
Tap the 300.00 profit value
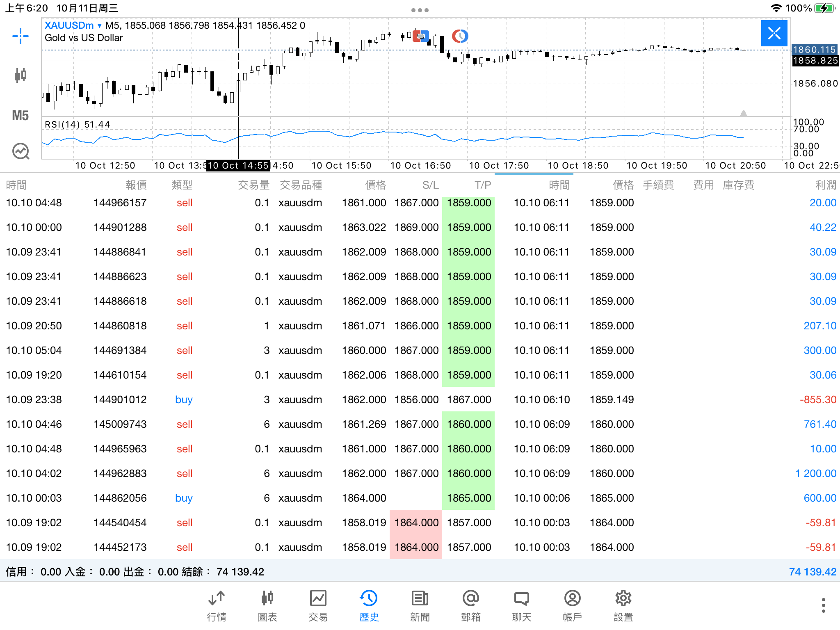820,350
